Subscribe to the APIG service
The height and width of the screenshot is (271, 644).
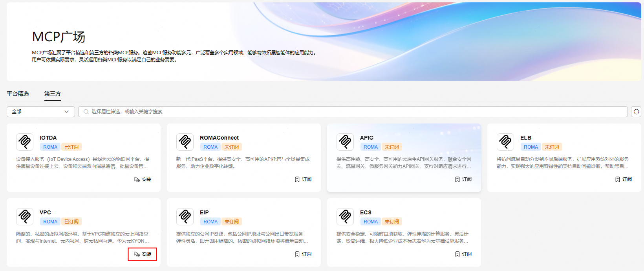click(x=463, y=179)
